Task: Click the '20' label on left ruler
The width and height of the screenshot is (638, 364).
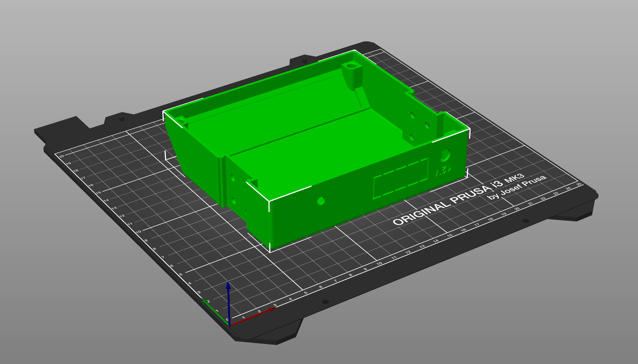Action: 62,156
